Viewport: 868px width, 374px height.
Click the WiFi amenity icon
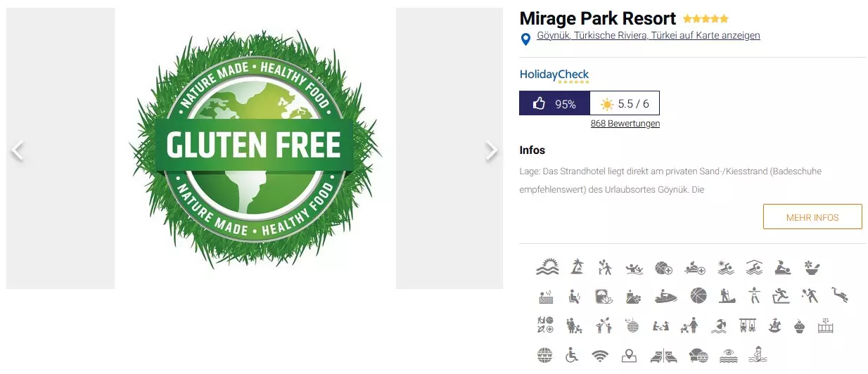pyautogui.click(x=599, y=356)
